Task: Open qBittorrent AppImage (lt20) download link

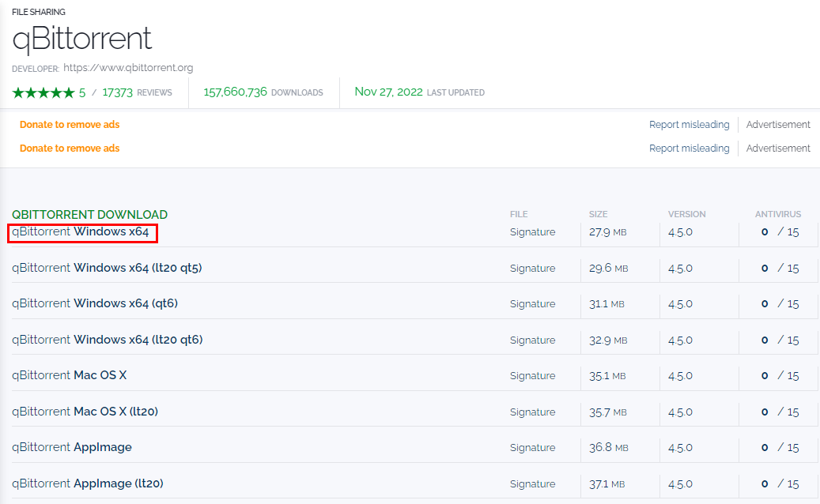Action: point(87,483)
